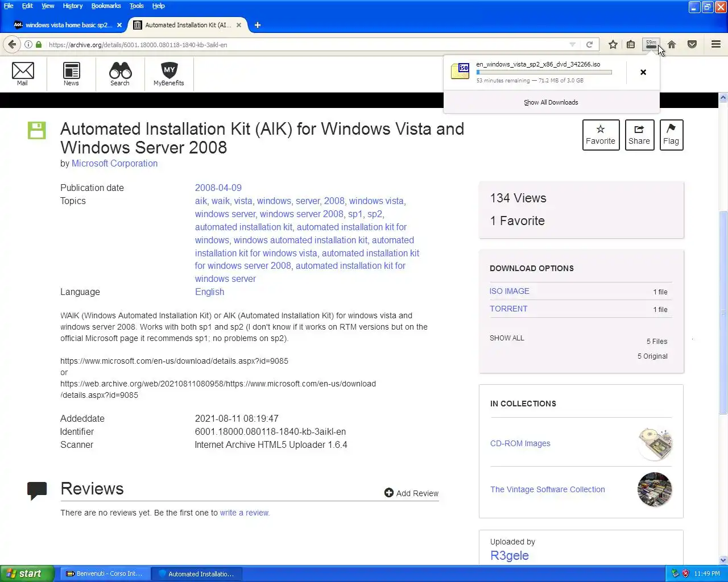Click the Windows start button
Viewport: 728px width, 582px height.
(27, 573)
